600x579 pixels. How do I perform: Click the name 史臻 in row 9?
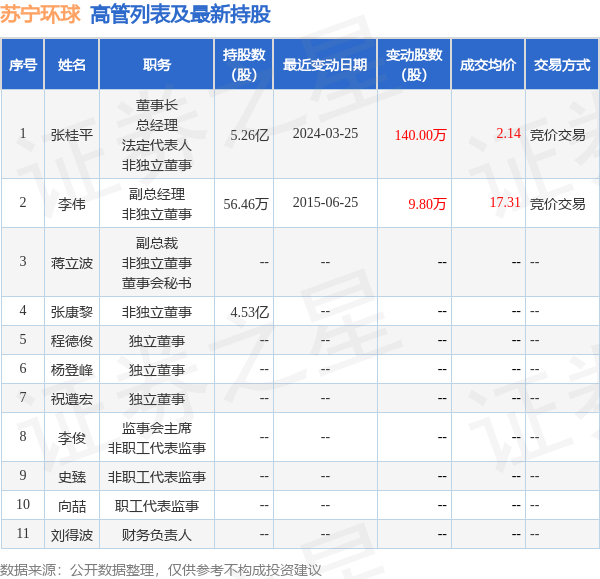coord(72,477)
